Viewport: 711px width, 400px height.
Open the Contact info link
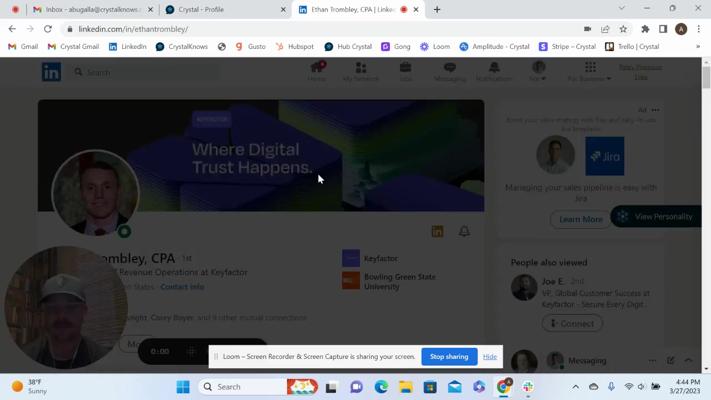click(182, 287)
